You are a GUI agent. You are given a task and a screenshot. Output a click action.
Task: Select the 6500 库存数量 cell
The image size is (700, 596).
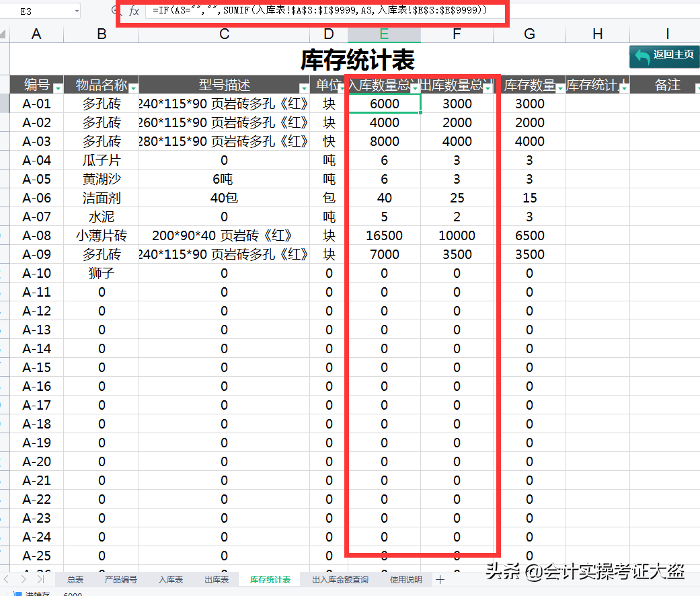(529, 235)
